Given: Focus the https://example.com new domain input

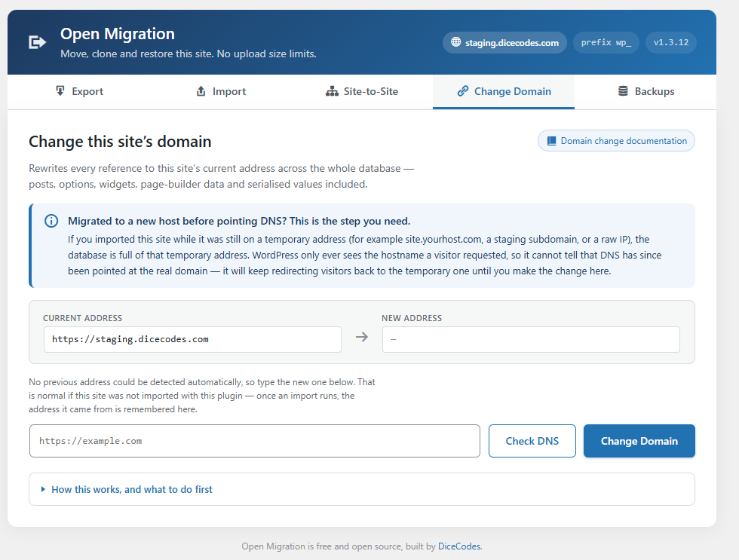Looking at the screenshot, I should tap(255, 441).
